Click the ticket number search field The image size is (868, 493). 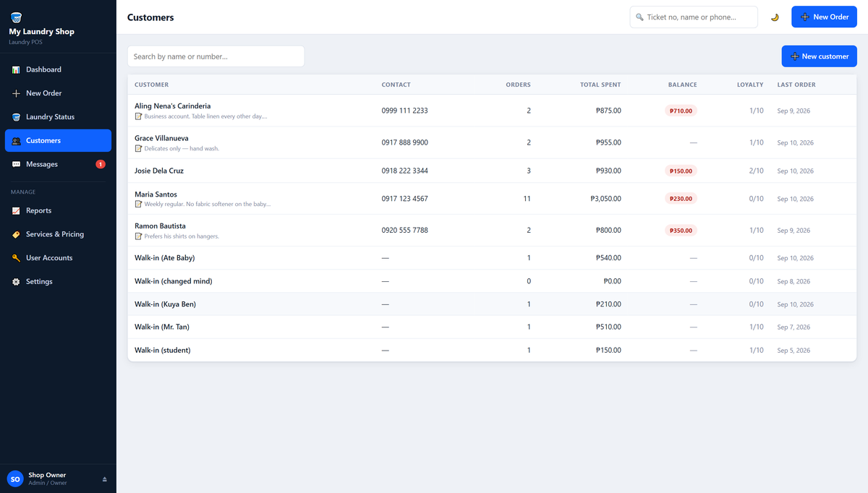[x=694, y=17]
